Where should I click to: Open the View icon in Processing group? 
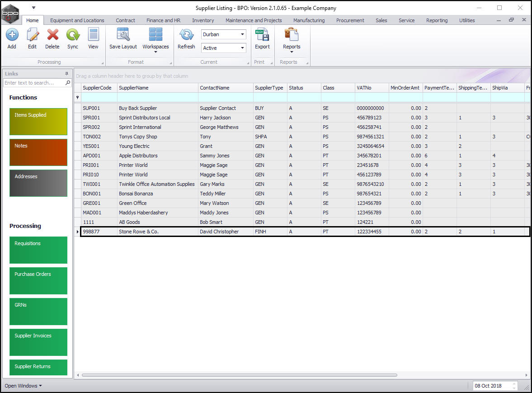[x=93, y=35]
